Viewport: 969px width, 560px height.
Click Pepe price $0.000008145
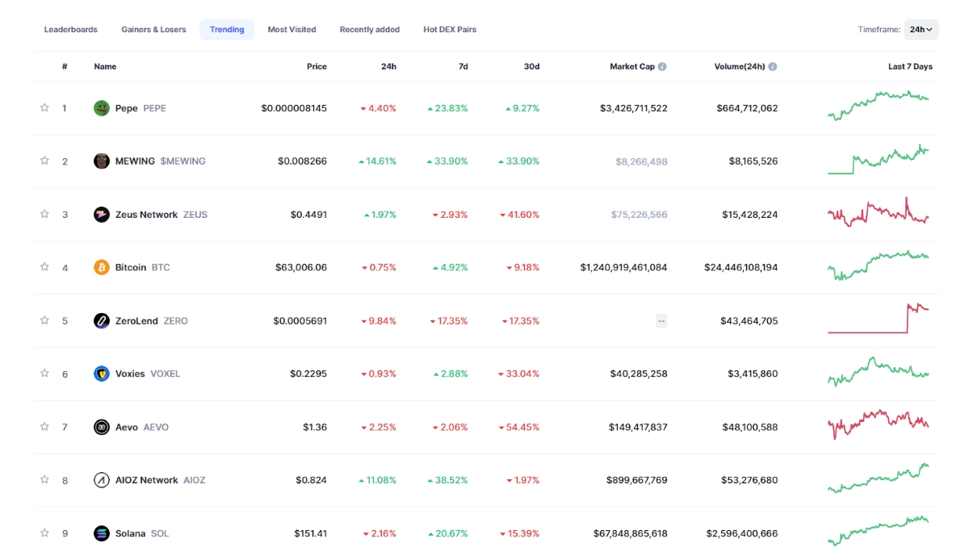294,108
